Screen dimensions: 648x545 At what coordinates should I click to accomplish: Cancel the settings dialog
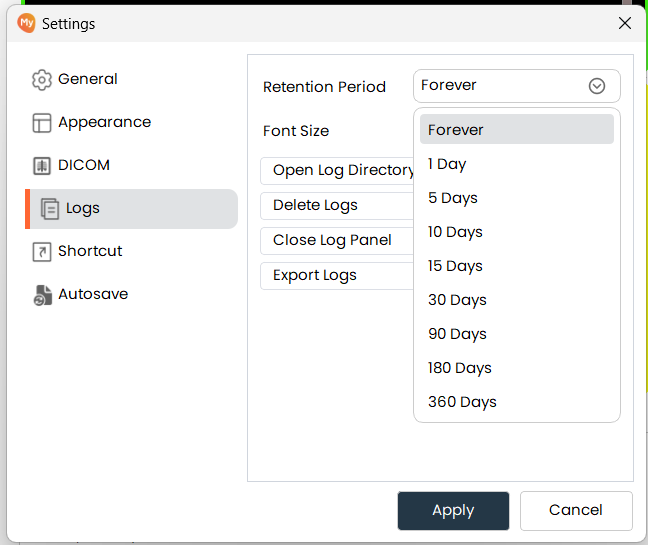point(575,510)
